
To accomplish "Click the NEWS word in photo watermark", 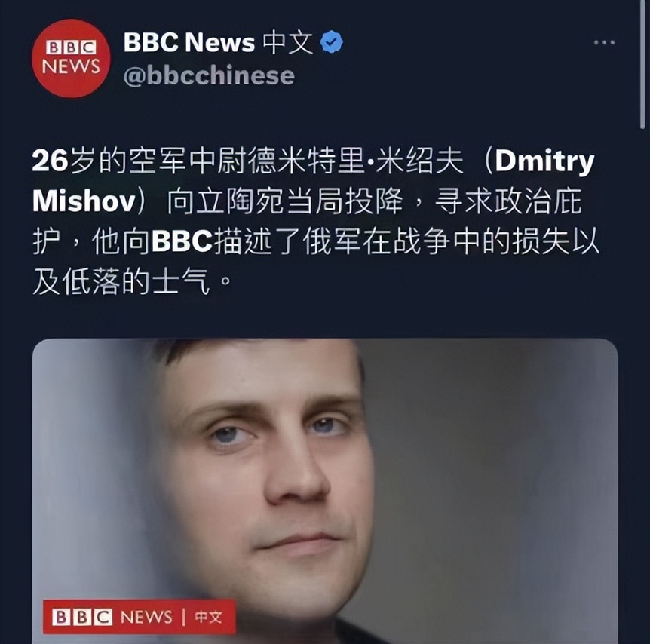I will pos(146,617).
